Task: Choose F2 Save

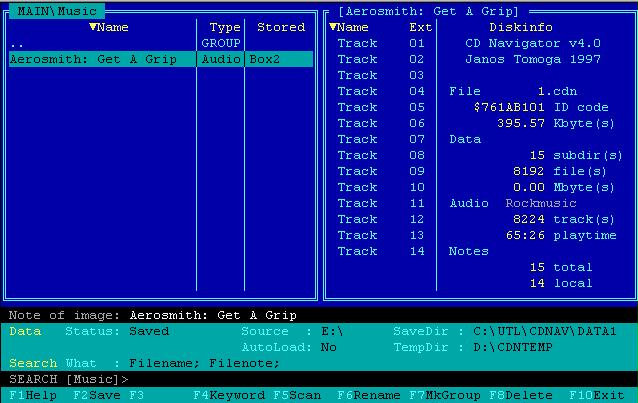Action: click(x=97, y=395)
